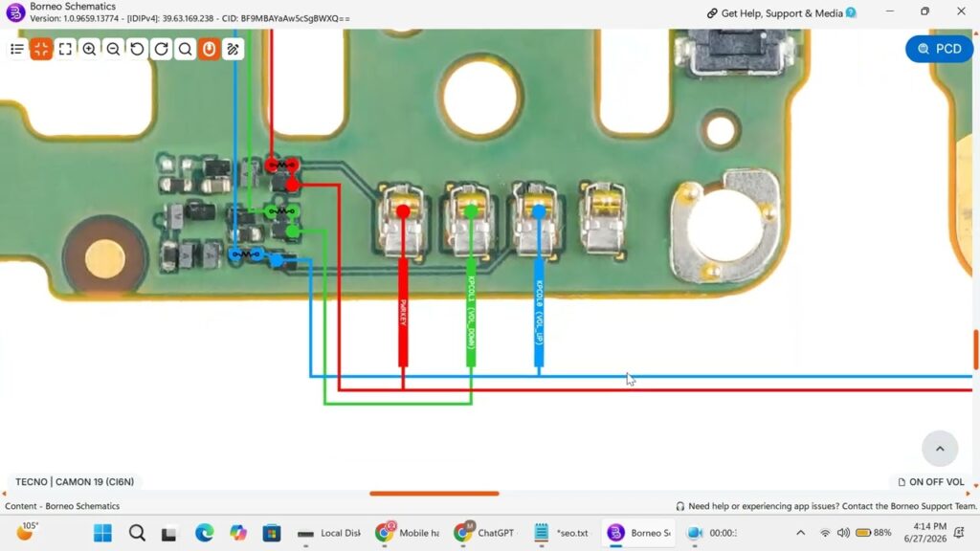980x551 pixels.
Task: Open ChatGPT from the taskbar
Action: coord(484,533)
